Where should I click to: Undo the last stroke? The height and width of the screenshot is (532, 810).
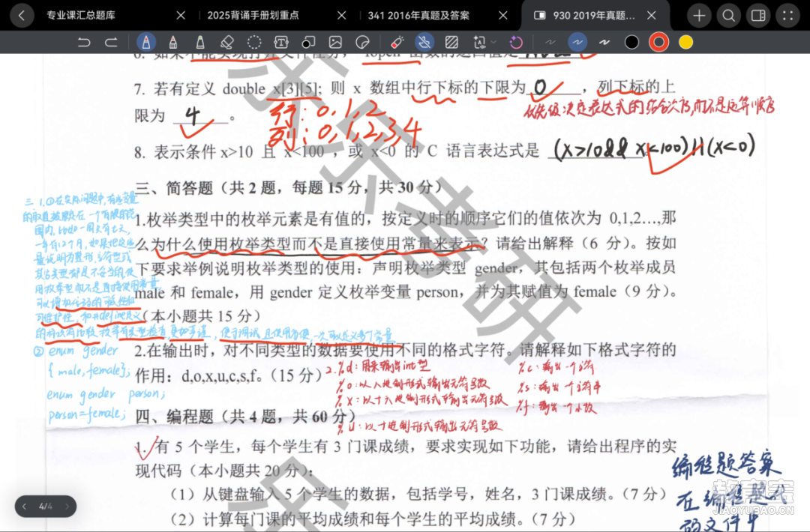tap(84, 43)
